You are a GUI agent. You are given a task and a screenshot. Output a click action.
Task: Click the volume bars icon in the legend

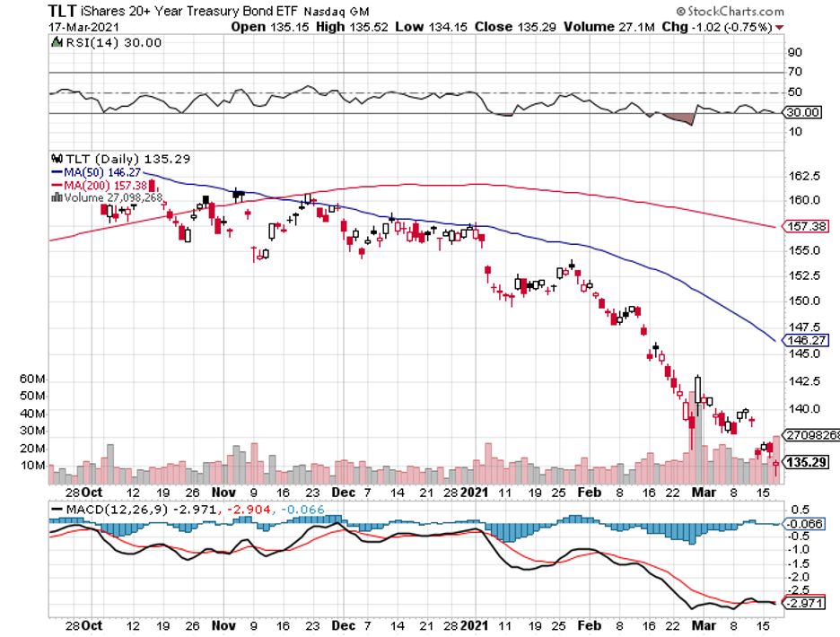(x=57, y=197)
